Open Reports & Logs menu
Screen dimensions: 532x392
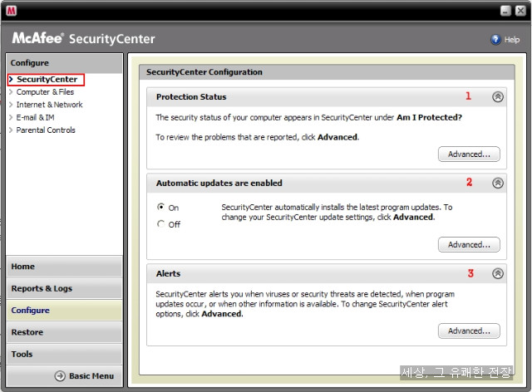point(64,288)
